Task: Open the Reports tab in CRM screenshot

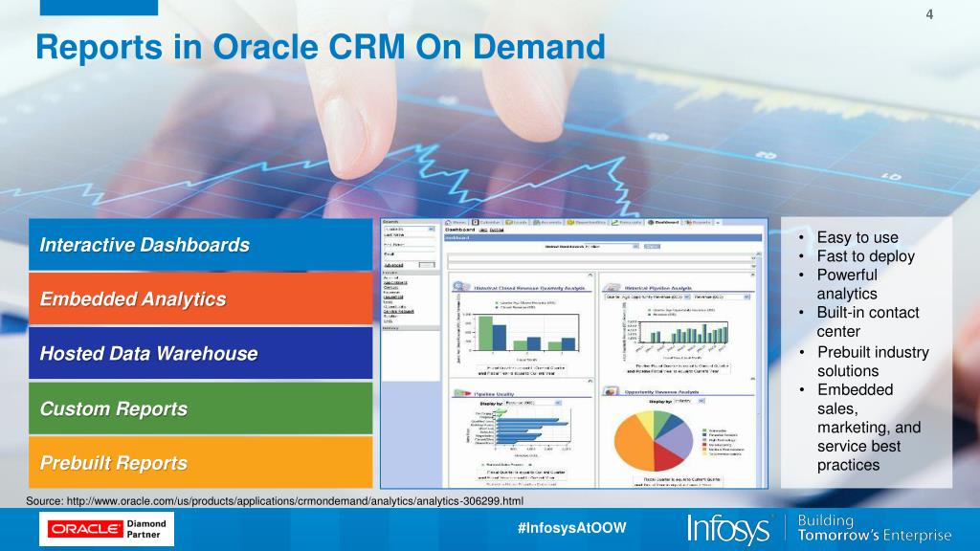Action: (698, 222)
